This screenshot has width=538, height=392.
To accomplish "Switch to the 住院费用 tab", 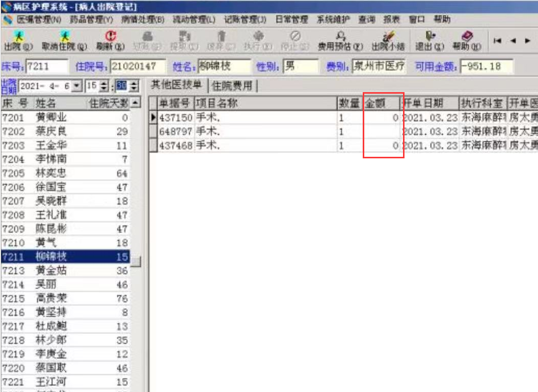I will (x=232, y=86).
